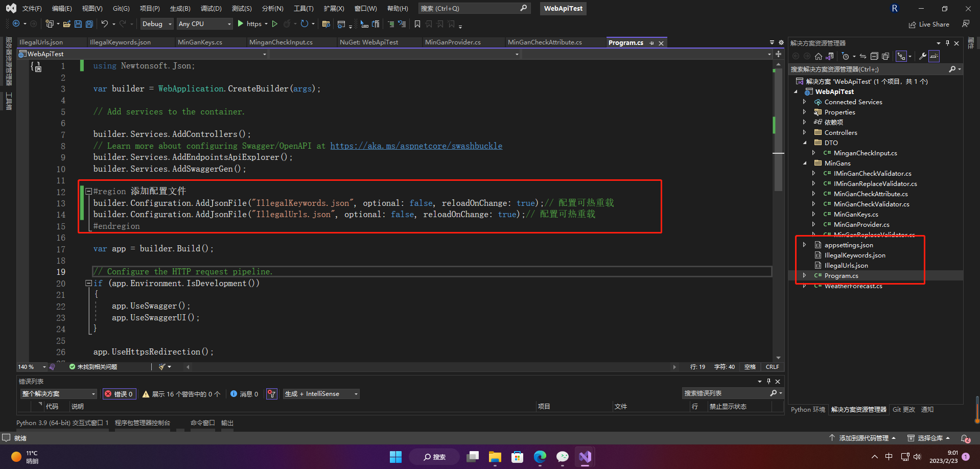Open the Visual Studio icon on the taskbar
This screenshot has width=980, height=469.
(585, 457)
